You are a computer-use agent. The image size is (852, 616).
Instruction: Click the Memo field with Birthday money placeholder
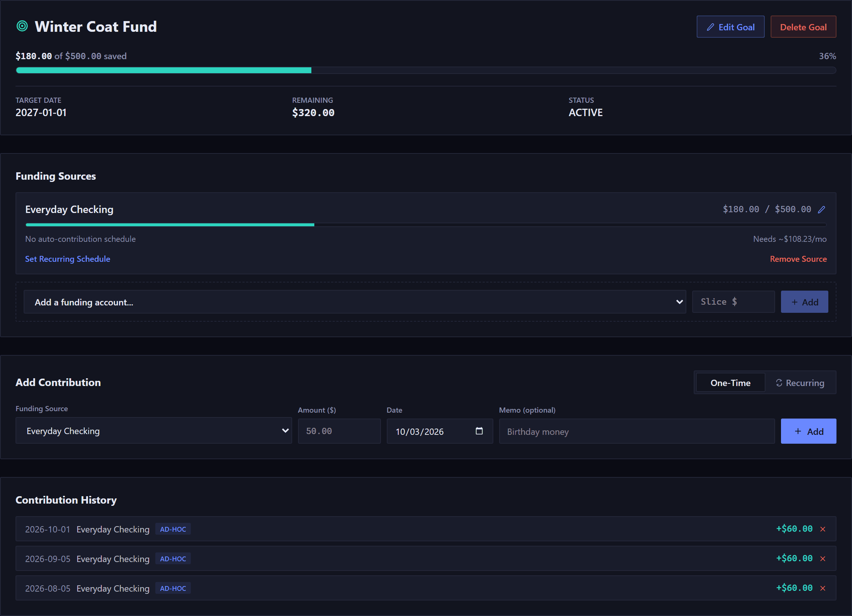tap(637, 431)
